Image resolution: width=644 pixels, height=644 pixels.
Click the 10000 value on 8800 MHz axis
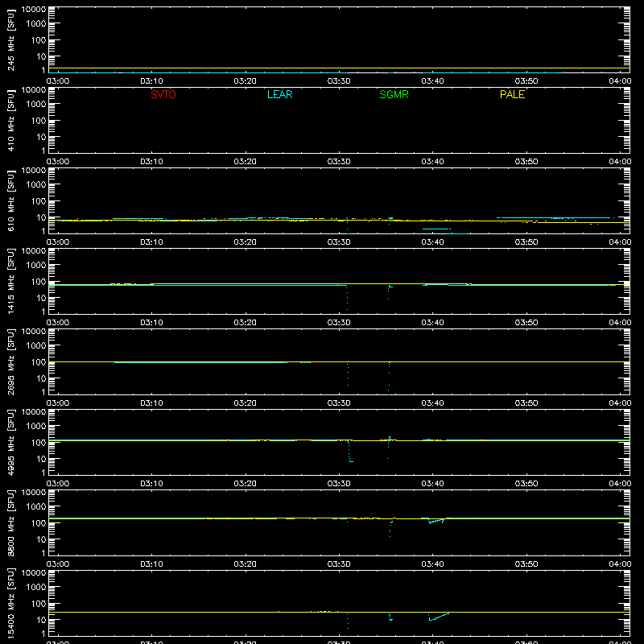tap(34, 493)
